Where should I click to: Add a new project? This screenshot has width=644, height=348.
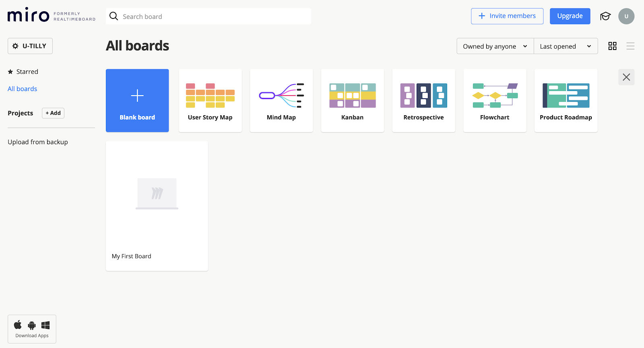(x=53, y=113)
